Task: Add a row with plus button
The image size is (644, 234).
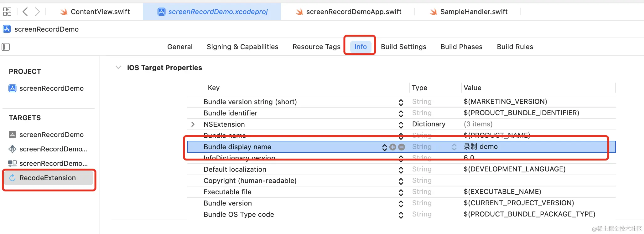Action: 393,147
